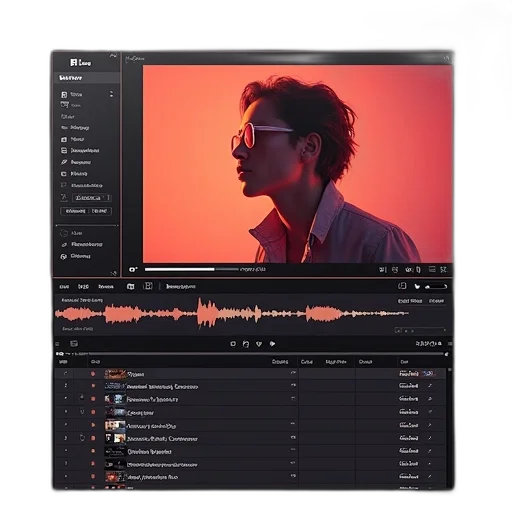The width and height of the screenshot is (512, 512).
Task: Click the status link on the fourth clip row
Action: tap(409, 412)
